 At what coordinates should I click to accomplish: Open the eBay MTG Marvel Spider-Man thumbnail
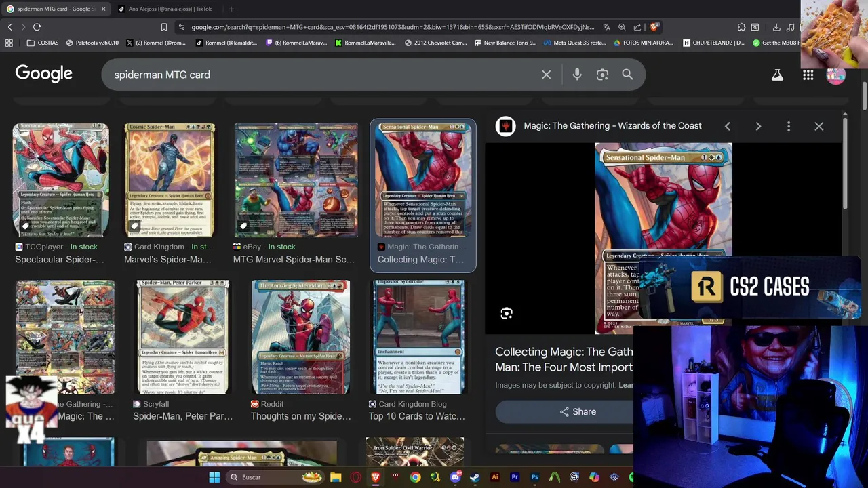coord(296,180)
